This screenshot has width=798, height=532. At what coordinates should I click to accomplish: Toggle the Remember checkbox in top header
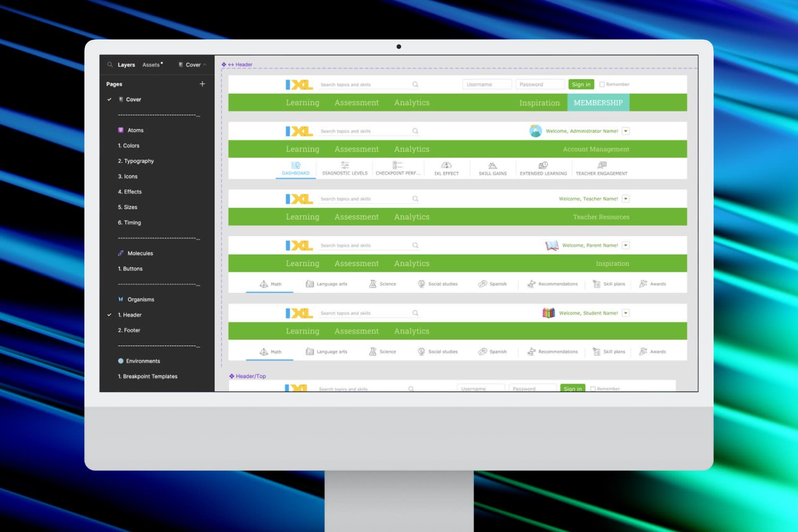click(602, 84)
